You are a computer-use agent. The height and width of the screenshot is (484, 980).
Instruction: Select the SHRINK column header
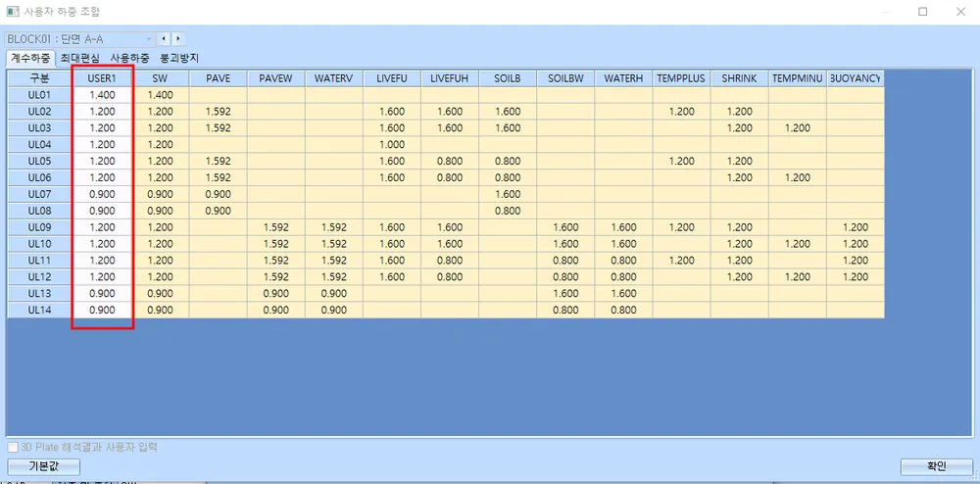pos(739,78)
